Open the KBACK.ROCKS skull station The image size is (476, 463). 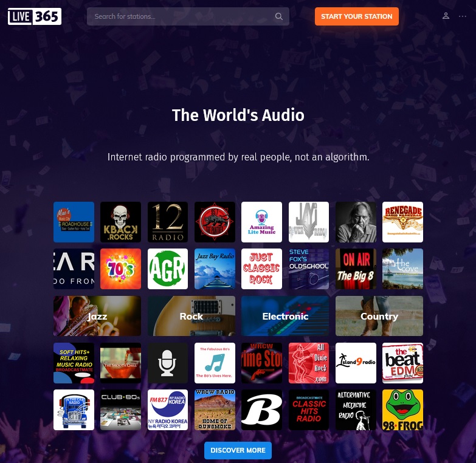(120, 222)
